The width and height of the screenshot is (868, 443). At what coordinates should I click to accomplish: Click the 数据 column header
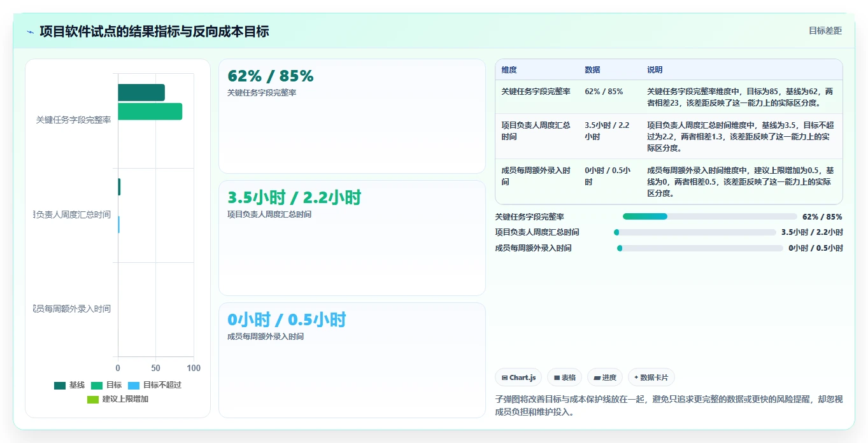click(x=592, y=69)
